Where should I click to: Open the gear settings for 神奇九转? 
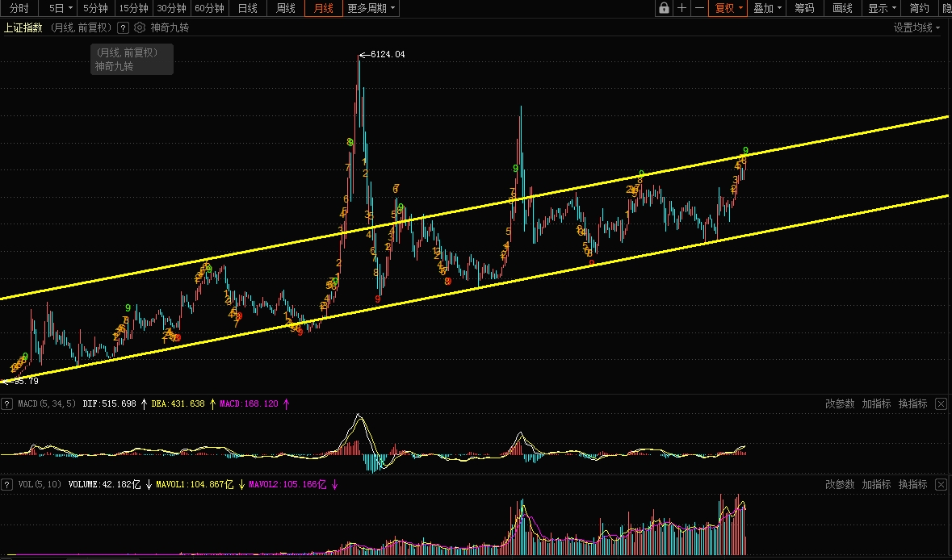(140, 27)
